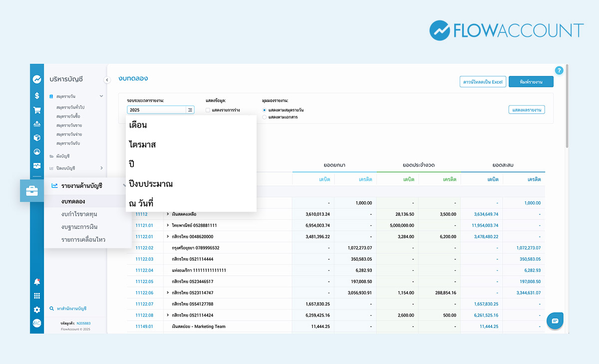599x364 pixels.
Task: Select the แสดงตามสมุดรายวัน radio option
Action: tap(265, 110)
